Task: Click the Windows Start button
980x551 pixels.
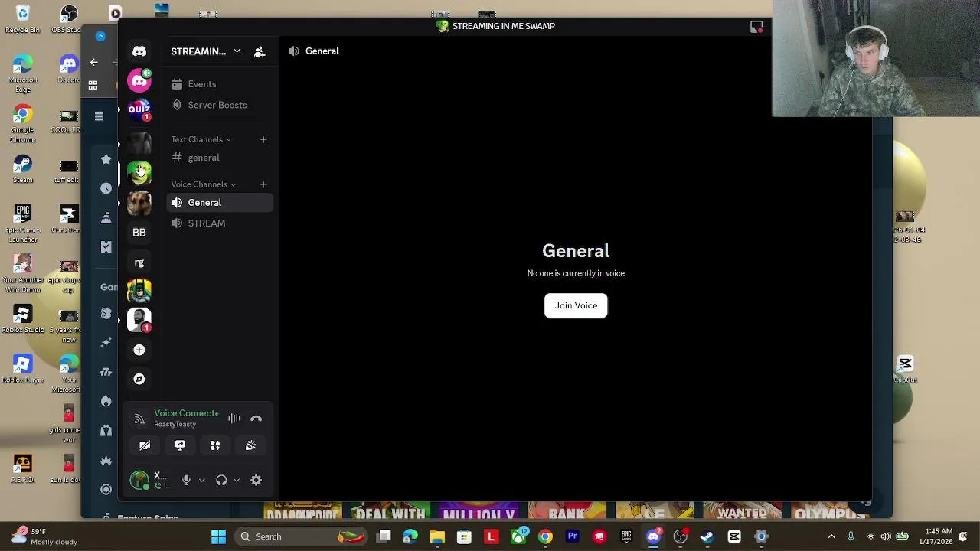Action: click(218, 536)
